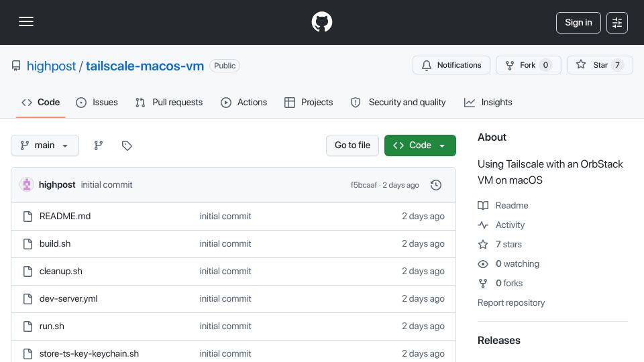Viewport: 644px width, 362px height.
Task: Expand the main branch selector dropdown
Action: coord(45,145)
